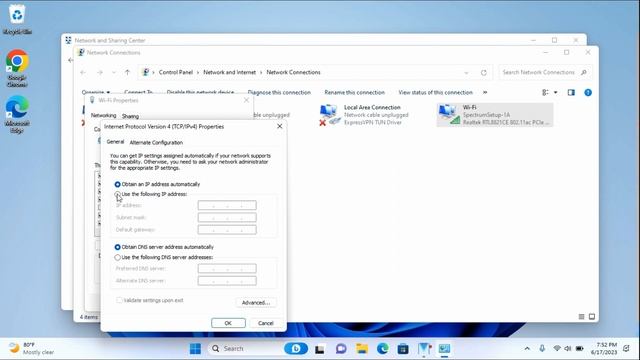Close the TCP/IPv4 Properties dialog

280,127
